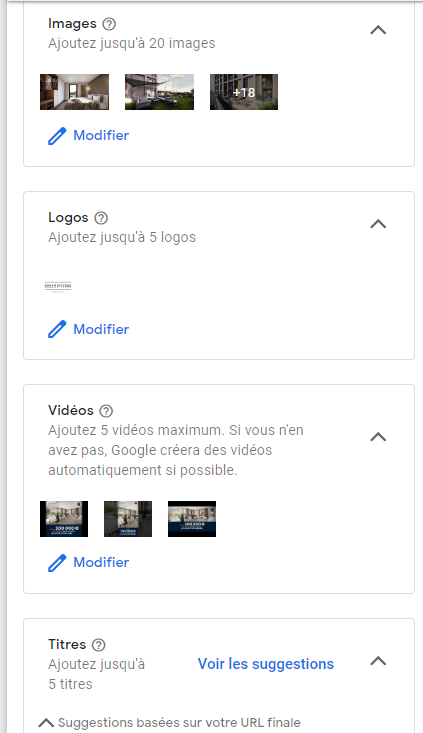Select the small logo thumbnail
The height and width of the screenshot is (733, 423).
58,287
